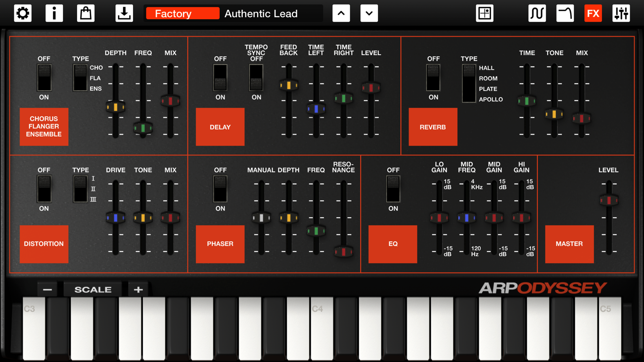Screen dimensions: 644x362
Task: Open the settings gear
Action: 23,13
